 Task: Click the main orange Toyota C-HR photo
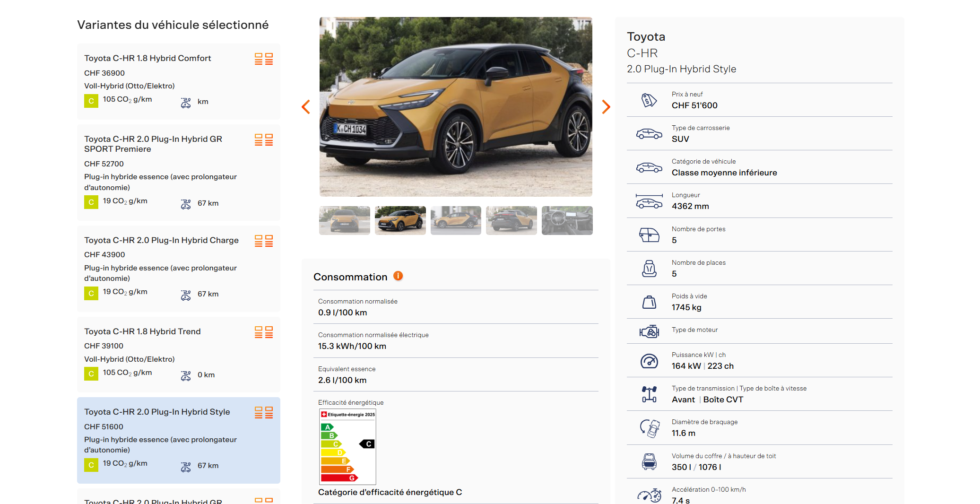pyautogui.click(x=456, y=107)
